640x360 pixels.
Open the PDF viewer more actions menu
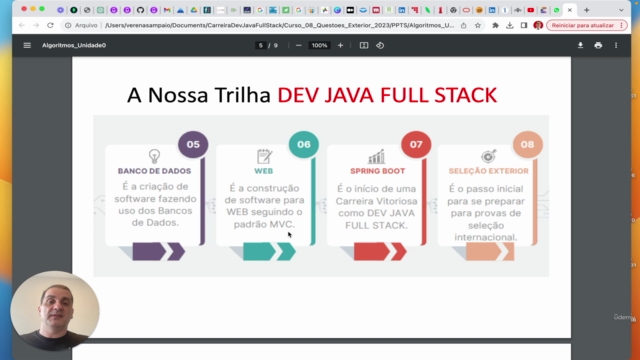pyautogui.click(x=616, y=45)
